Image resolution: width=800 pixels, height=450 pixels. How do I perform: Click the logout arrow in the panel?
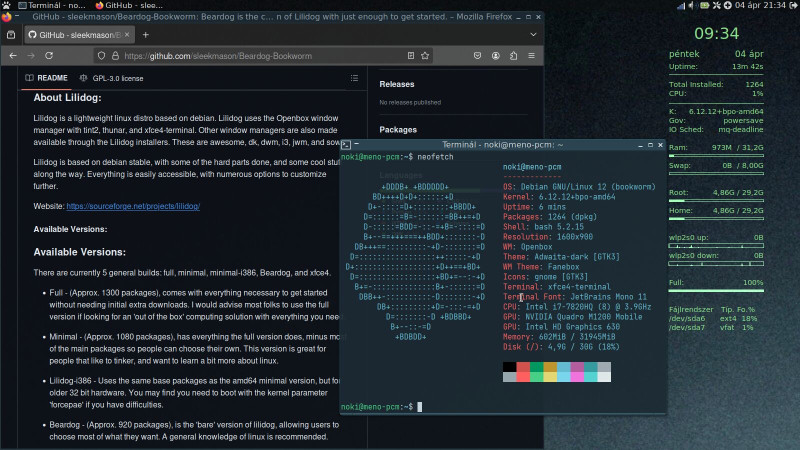point(793,5)
